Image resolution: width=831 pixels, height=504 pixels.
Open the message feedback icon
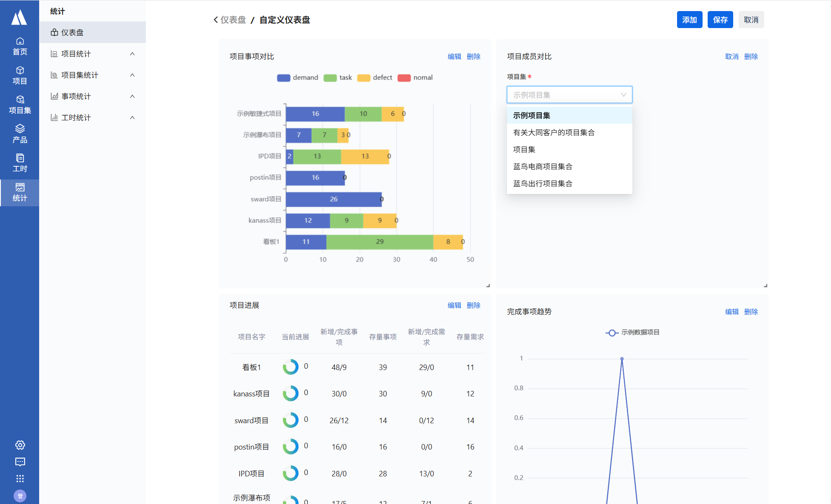point(20,462)
